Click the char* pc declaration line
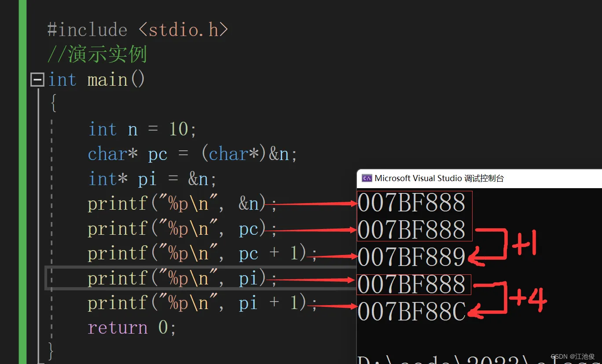This screenshot has height=364, width=602. coord(193,154)
